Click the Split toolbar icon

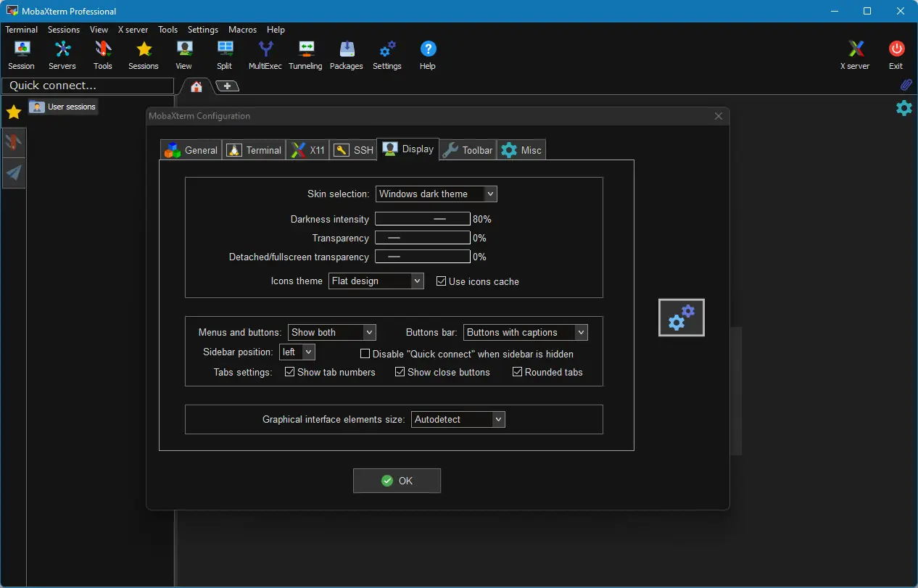click(x=225, y=55)
